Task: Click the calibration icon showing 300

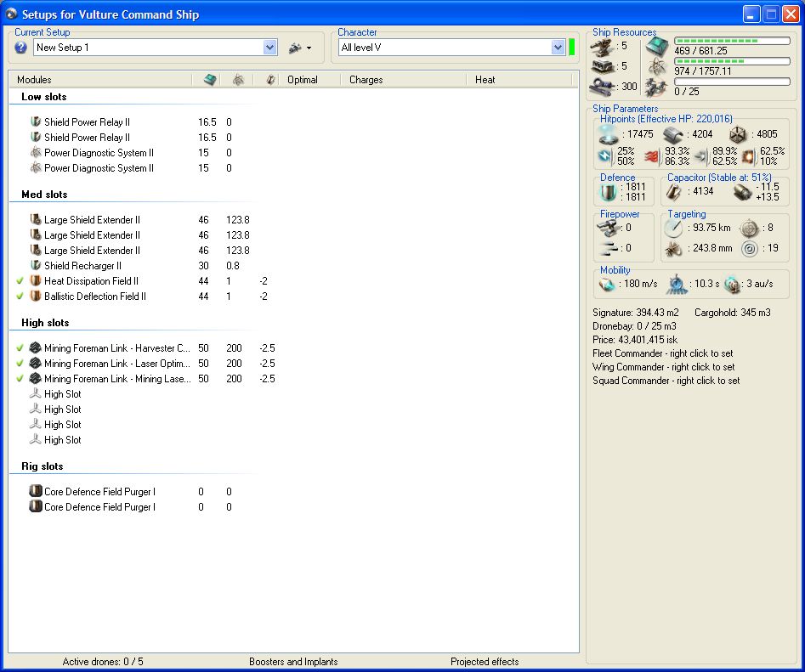Action: click(602, 87)
